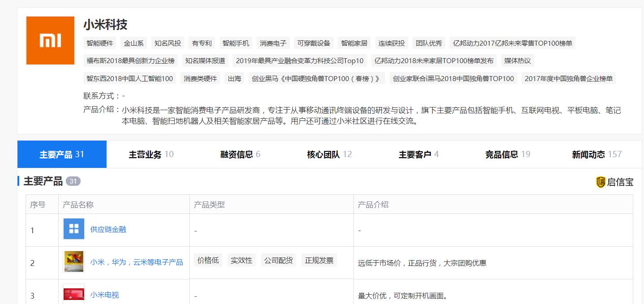Click the 出海 tag

click(235, 78)
